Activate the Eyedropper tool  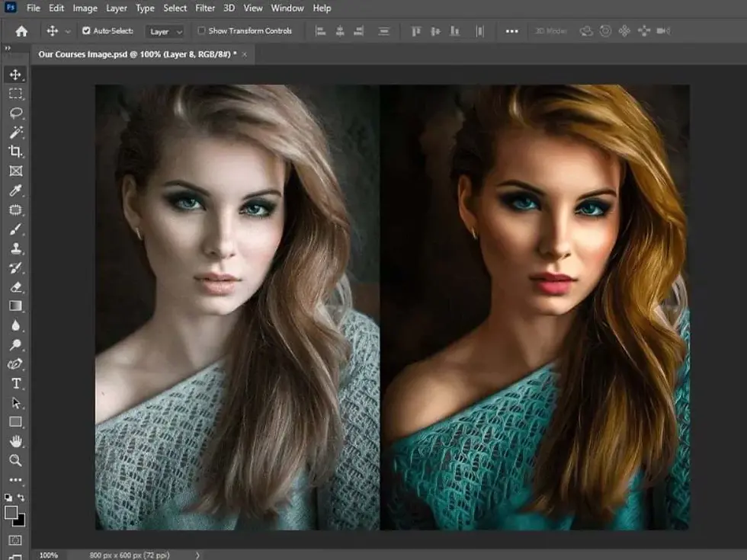(x=15, y=190)
